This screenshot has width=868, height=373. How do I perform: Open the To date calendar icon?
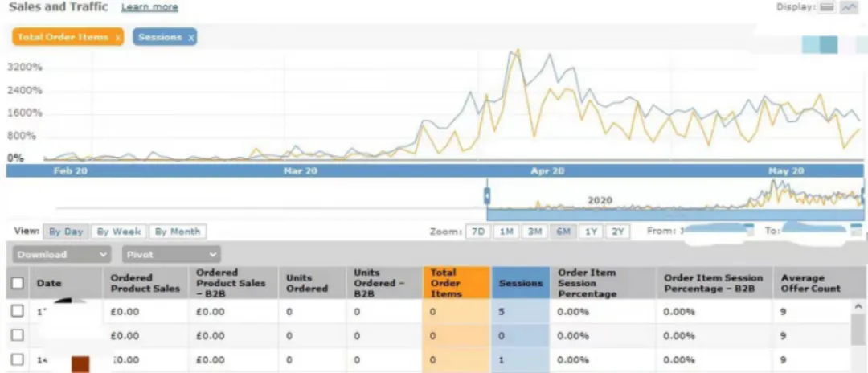click(x=856, y=229)
